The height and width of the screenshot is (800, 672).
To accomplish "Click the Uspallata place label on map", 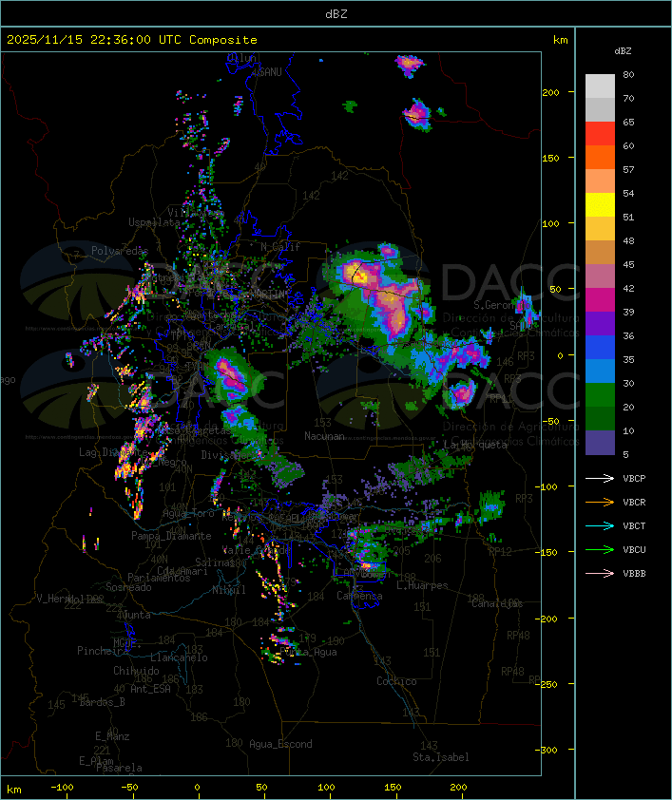I will pos(154,222).
